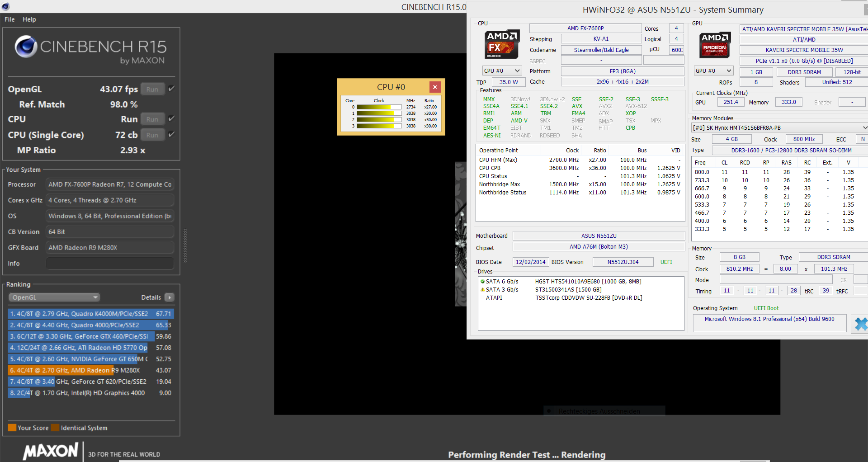This screenshot has height=462, width=868.
Task: Select ranking entry 7 GeForce GT 620
Action: [91, 382]
